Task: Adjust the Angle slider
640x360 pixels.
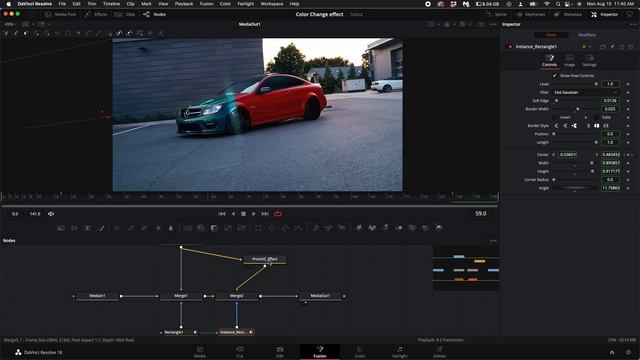Action: coord(575,188)
